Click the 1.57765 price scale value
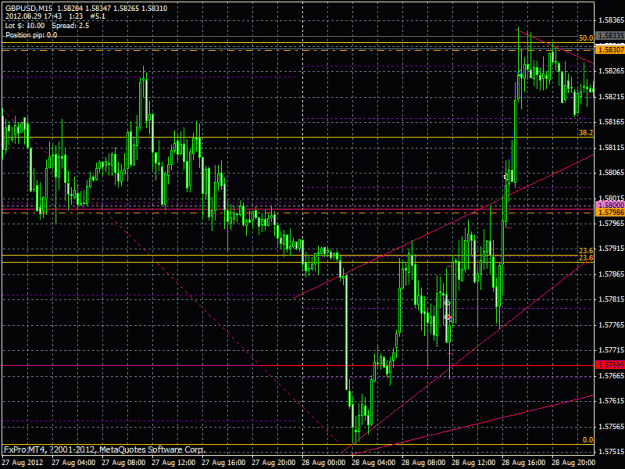This screenshot has height=469, width=625. [x=611, y=325]
